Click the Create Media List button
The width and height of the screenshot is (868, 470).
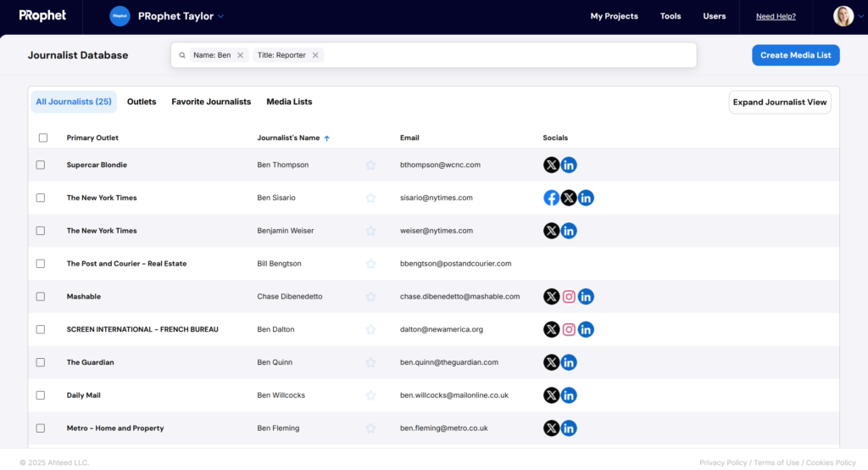(795, 55)
